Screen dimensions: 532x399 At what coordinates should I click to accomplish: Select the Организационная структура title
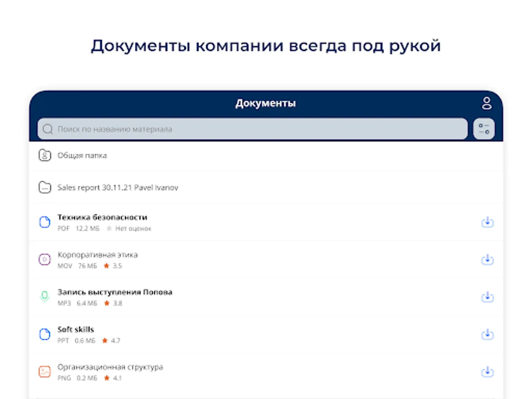pyautogui.click(x=110, y=367)
